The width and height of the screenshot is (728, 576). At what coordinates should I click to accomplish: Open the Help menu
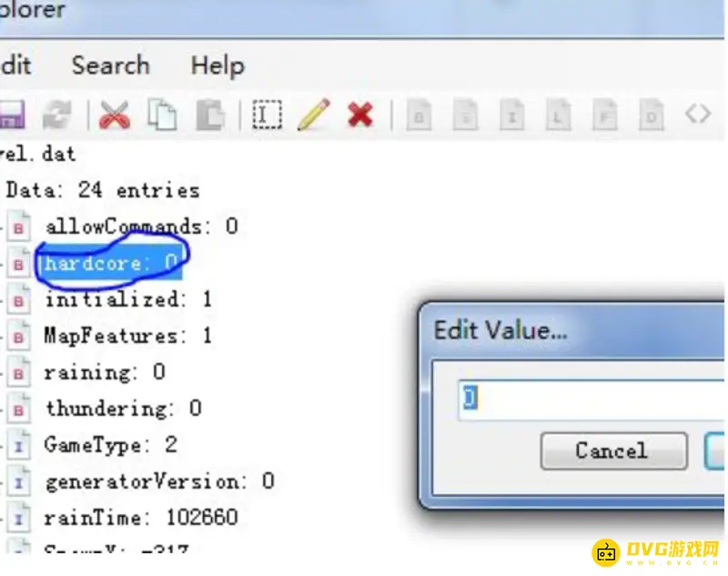(217, 66)
